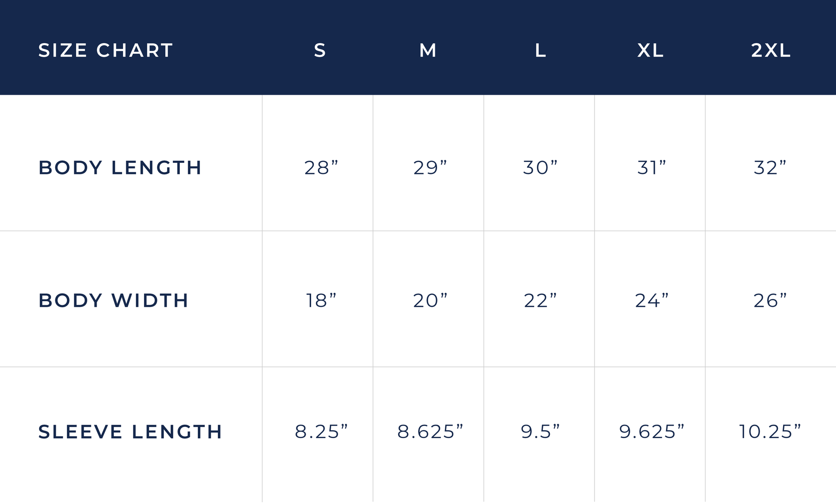The height and width of the screenshot is (504, 836).
Task: Click the 28" body length value
Action: (321, 168)
